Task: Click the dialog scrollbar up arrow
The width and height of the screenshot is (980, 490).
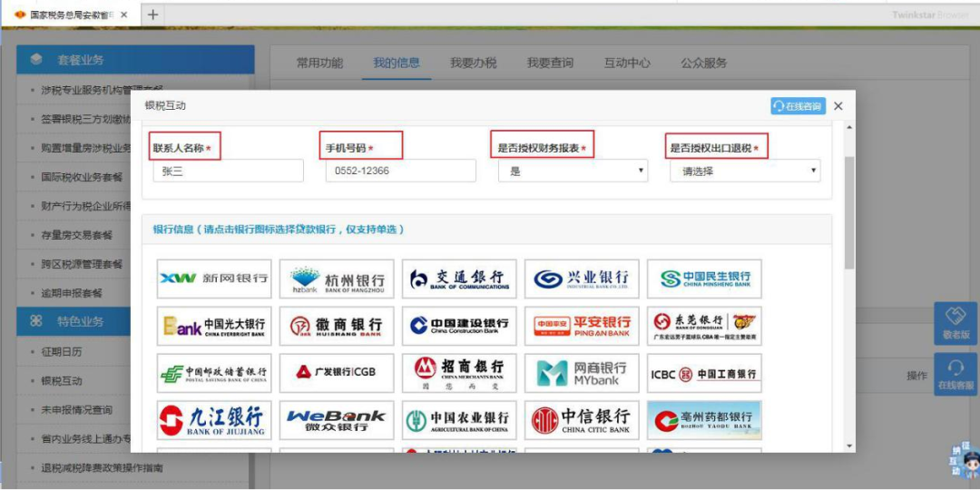Action: click(x=848, y=127)
